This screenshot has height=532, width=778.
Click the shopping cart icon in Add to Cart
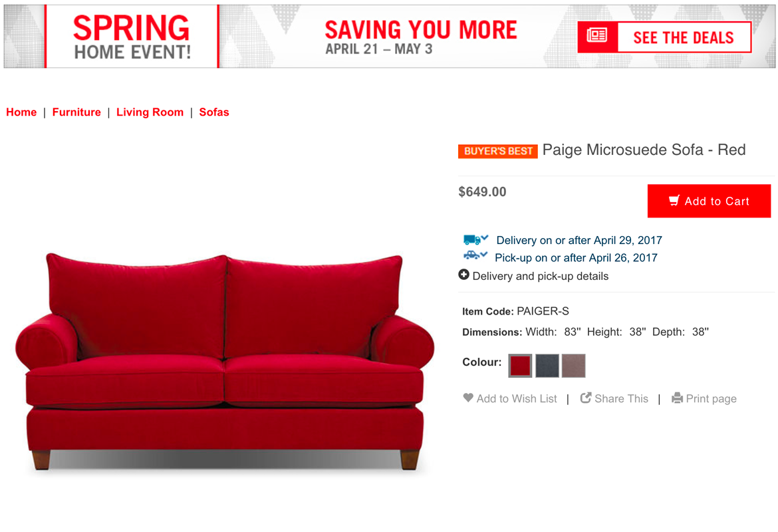click(x=674, y=200)
